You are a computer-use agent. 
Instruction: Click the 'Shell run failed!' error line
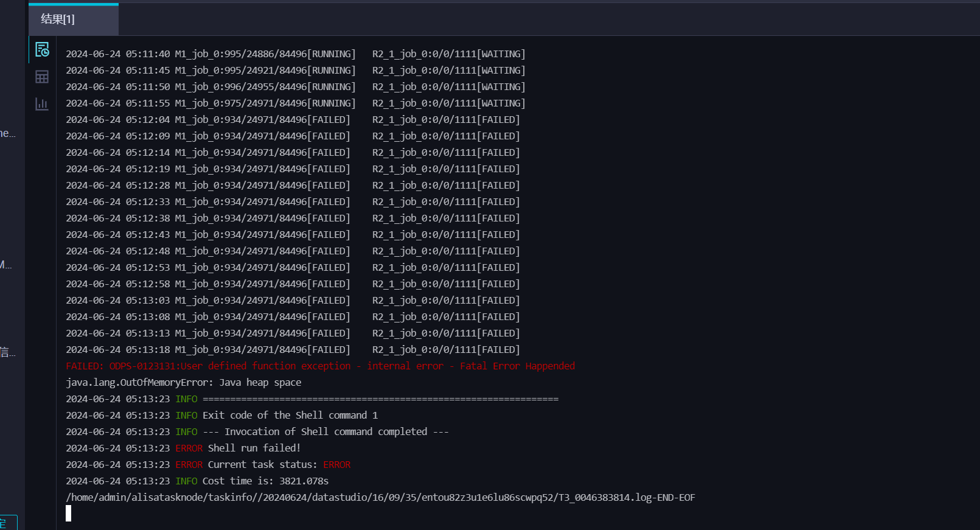pos(183,448)
